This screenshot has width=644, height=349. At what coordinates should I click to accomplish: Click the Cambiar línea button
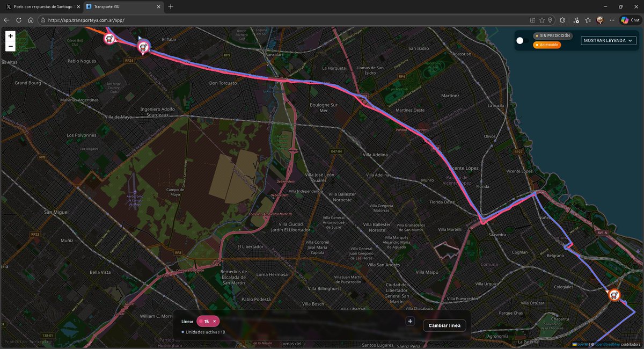click(444, 325)
